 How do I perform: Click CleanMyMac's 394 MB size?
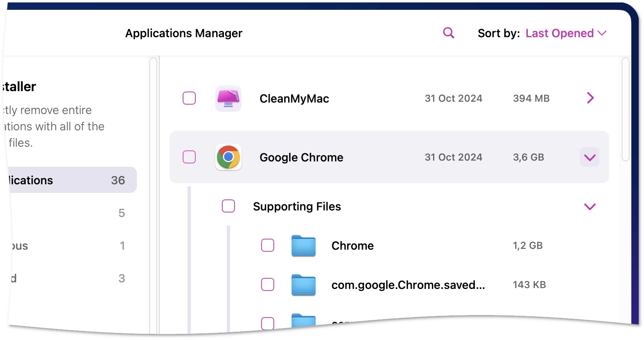[x=531, y=98]
